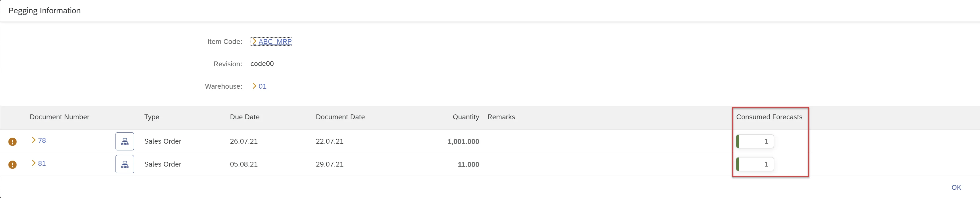Select the 05.08.21 due date cell

click(x=244, y=164)
